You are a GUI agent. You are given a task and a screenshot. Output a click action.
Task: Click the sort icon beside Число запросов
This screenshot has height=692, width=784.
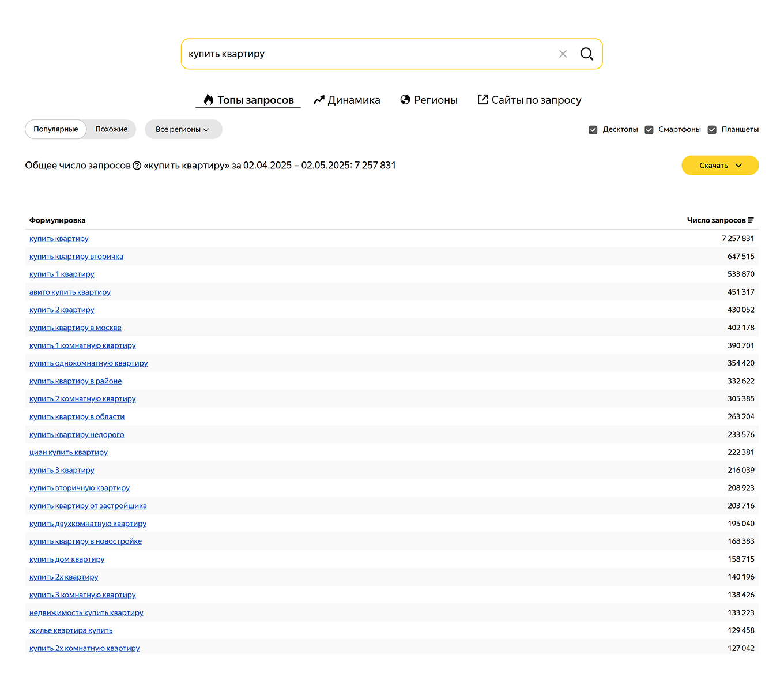751,220
